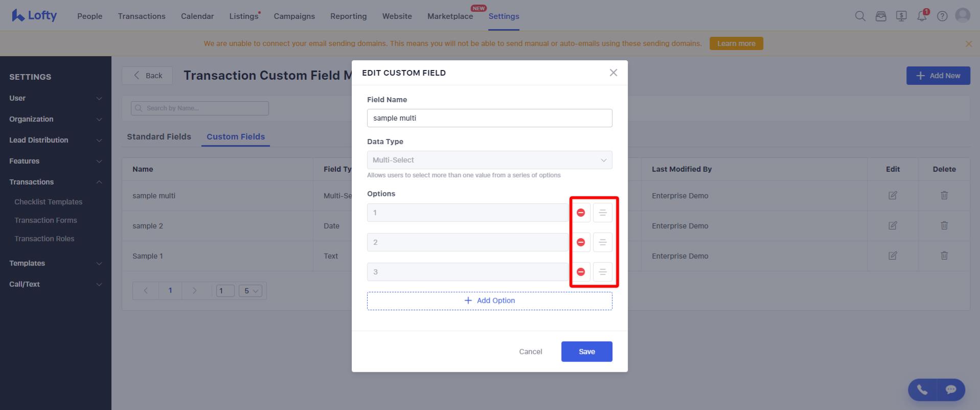The width and height of the screenshot is (980, 410).
Task: Click the edit icon for sample 2
Action: [x=893, y=225]
